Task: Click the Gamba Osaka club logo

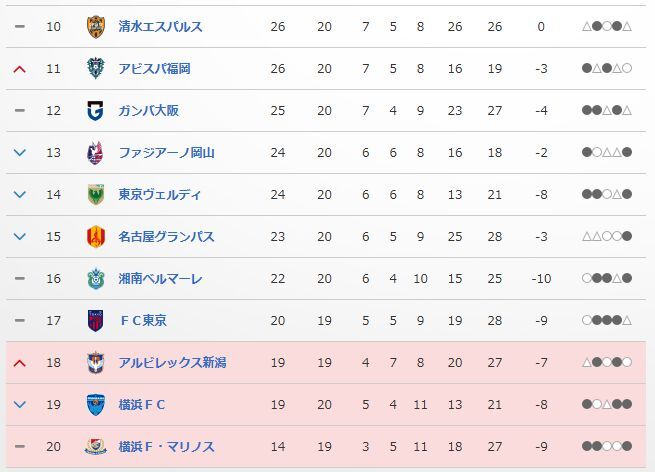Action: [x=96, y=111]
